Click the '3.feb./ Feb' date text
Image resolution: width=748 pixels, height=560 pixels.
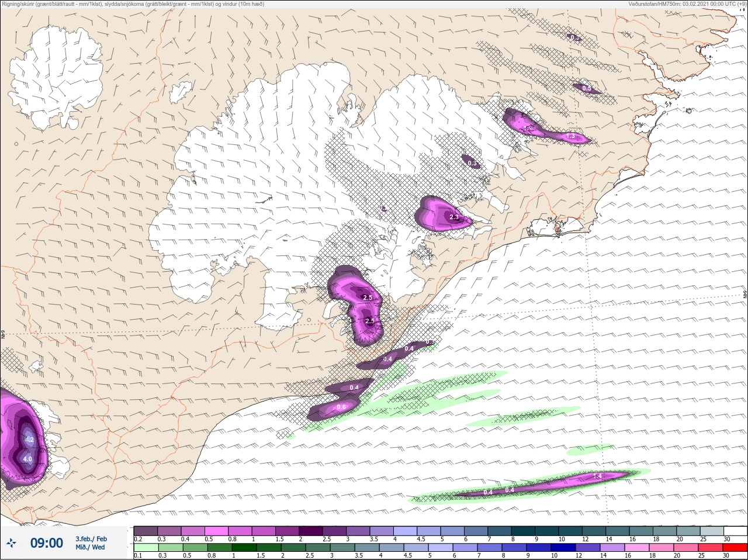pos(91,539)
